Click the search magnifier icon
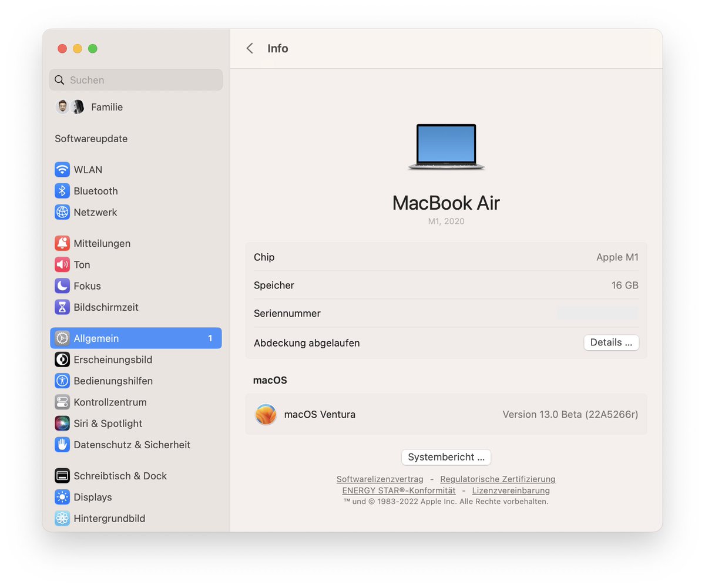Screen dimensions: 705x588 pyautogui.click(x=59, y=80)
